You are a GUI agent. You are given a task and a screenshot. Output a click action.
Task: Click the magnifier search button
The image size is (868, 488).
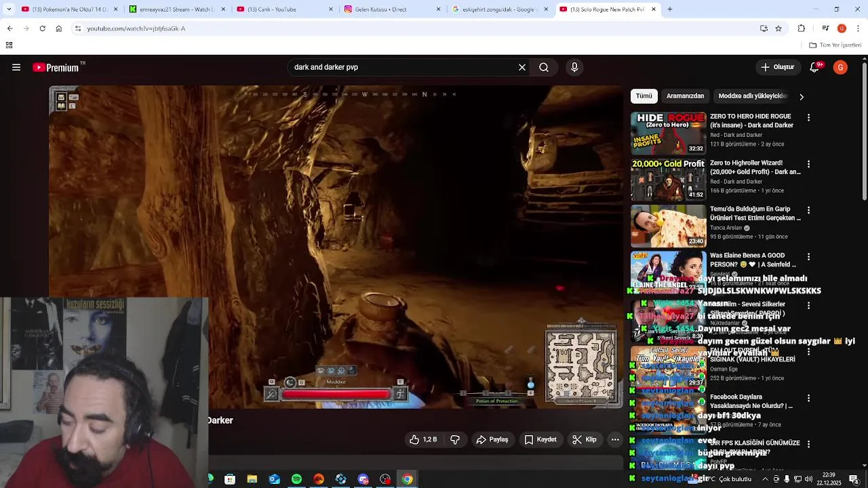tap(544, 67)
